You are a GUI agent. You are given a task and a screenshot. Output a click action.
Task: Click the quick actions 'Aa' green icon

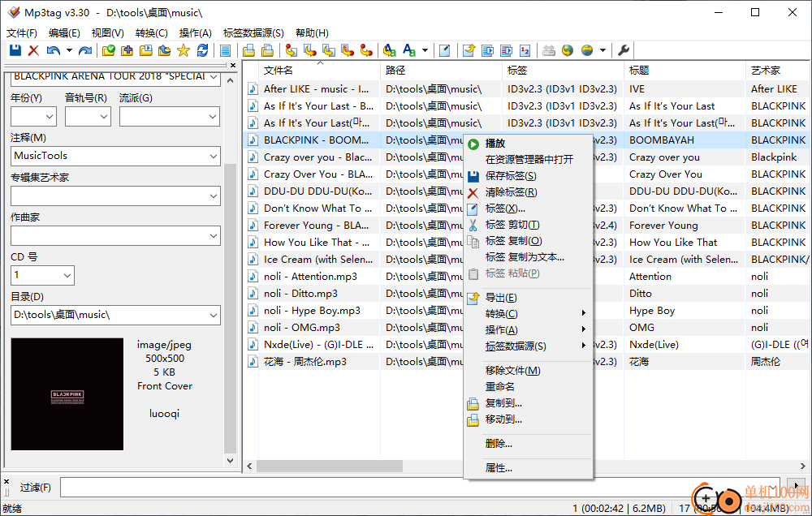pyautogui.click(x=409, y=50)
